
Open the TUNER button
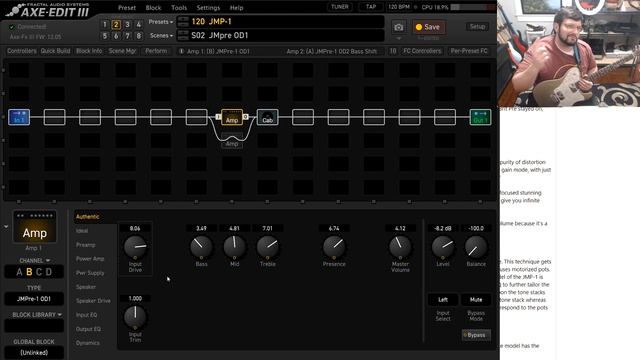click(340, 7)
